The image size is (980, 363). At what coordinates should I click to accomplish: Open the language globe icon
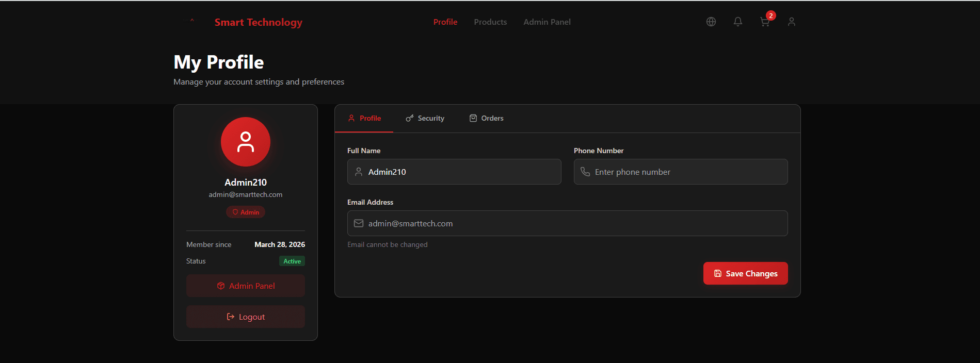coord(711,22)
